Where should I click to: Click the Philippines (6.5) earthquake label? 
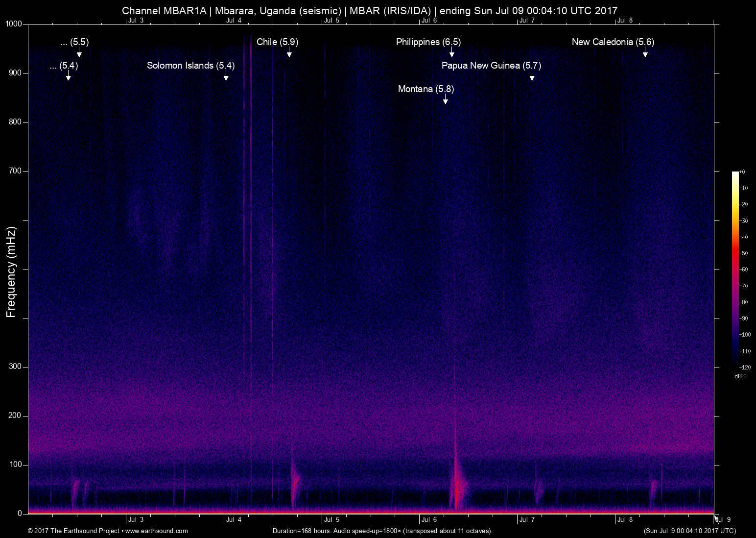tap(428, 42)
